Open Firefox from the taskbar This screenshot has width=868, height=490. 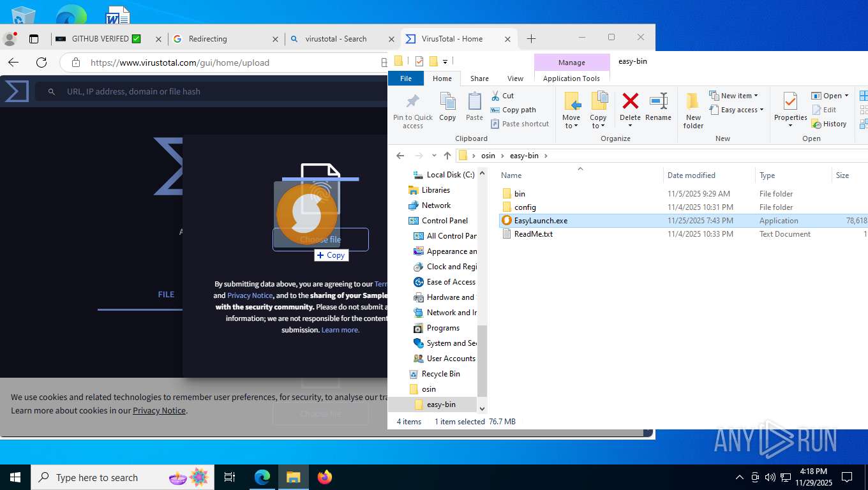(325, 477)
